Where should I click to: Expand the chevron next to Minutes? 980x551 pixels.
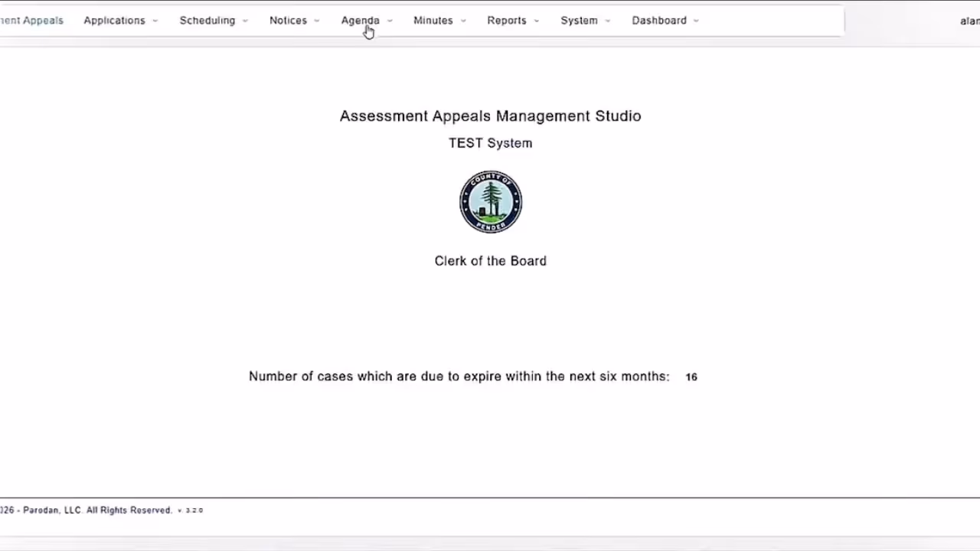pyautogui.click(x=463, y=21)
